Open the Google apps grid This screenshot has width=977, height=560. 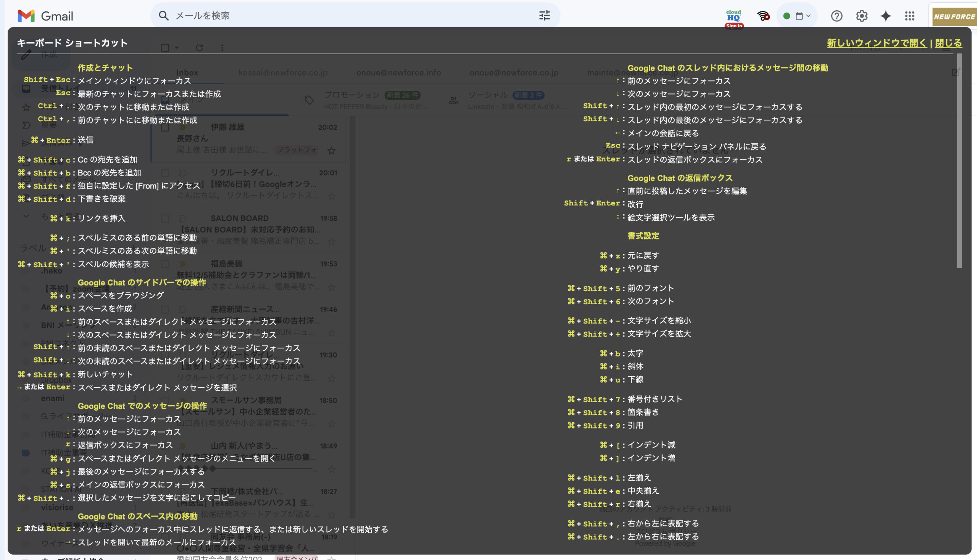click(x=909, y=16)
